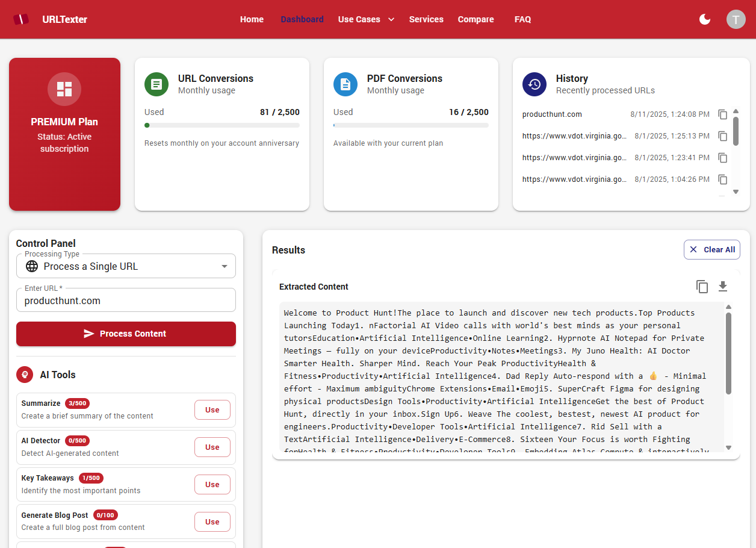
Task: Click the PDF Conversions usage progress bar
Action: 411,125
